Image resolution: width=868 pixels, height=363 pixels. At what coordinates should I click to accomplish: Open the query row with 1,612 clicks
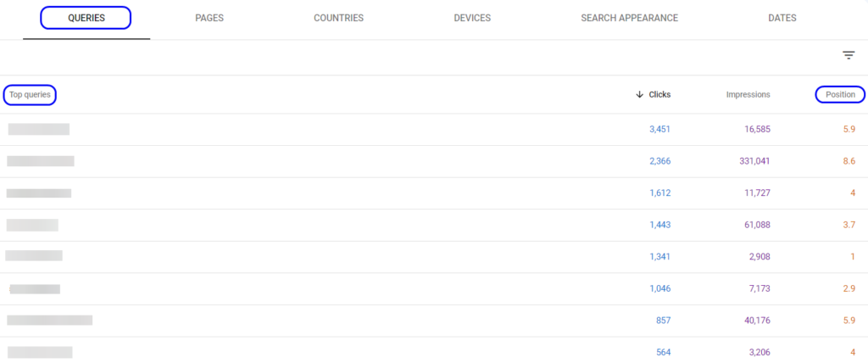[x=39, y=193]
